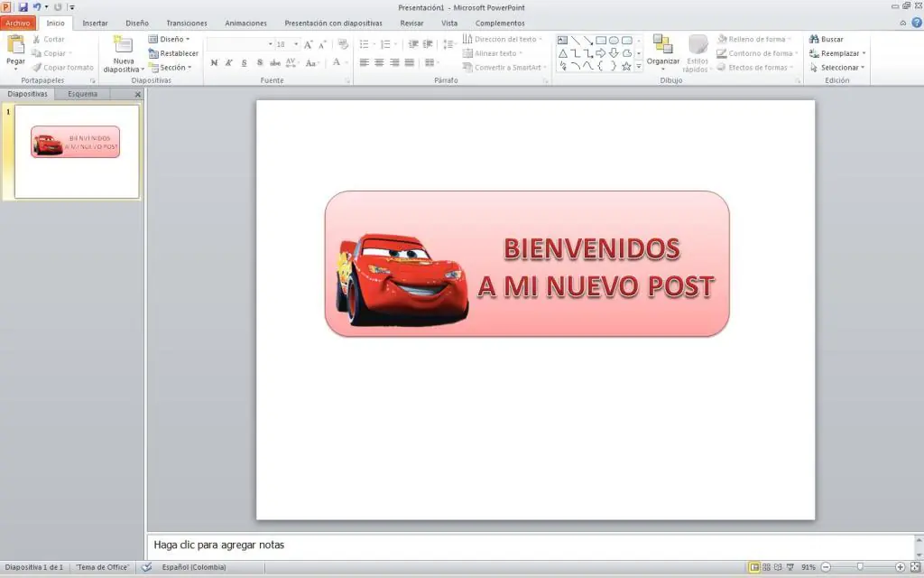Open the Archivo tab

(x=18, y=23)
